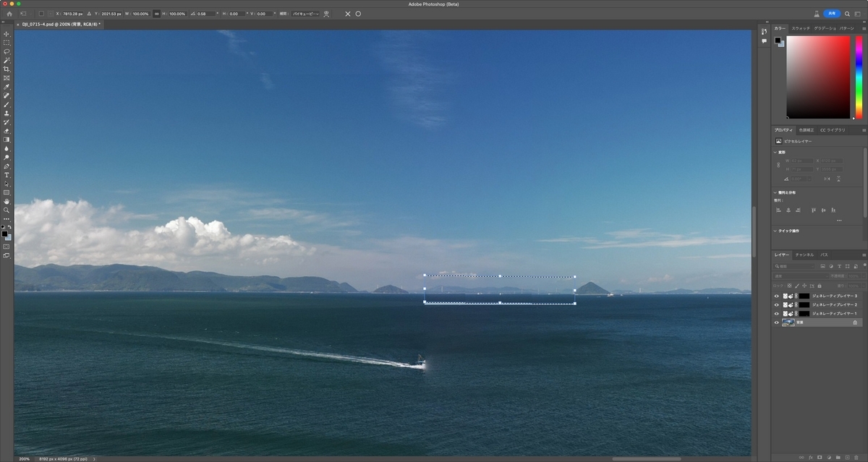This screenshot has width=868, height=462.
Task: Toggle the delta relative positioning triangle
Action: [x=89, y=14]
